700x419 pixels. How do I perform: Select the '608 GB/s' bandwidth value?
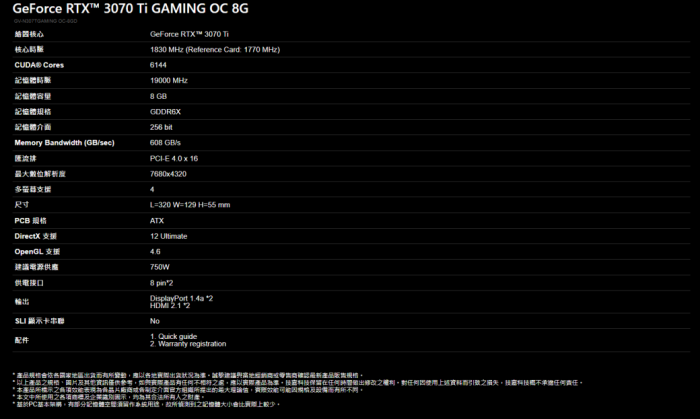tap(165, 143)
